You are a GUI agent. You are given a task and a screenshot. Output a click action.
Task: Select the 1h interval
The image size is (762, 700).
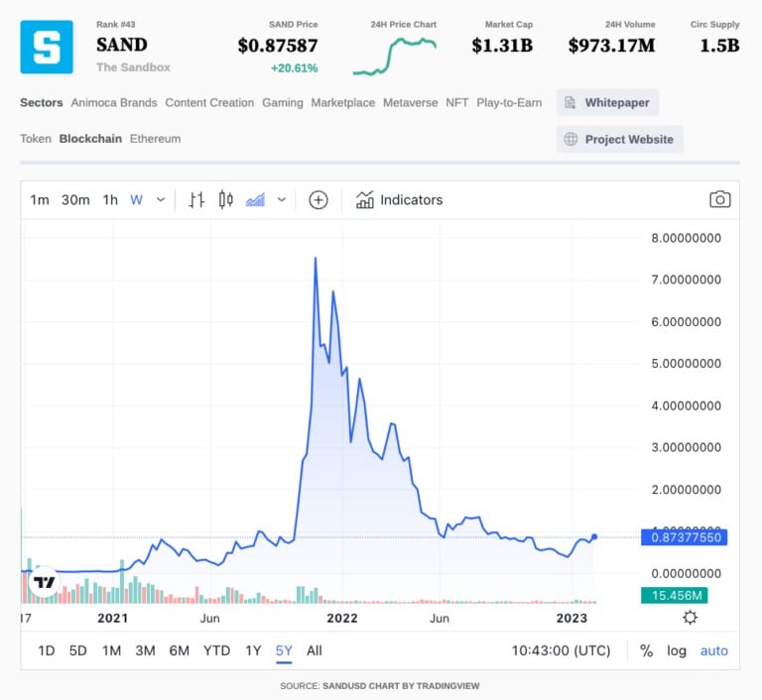[110, 199]
